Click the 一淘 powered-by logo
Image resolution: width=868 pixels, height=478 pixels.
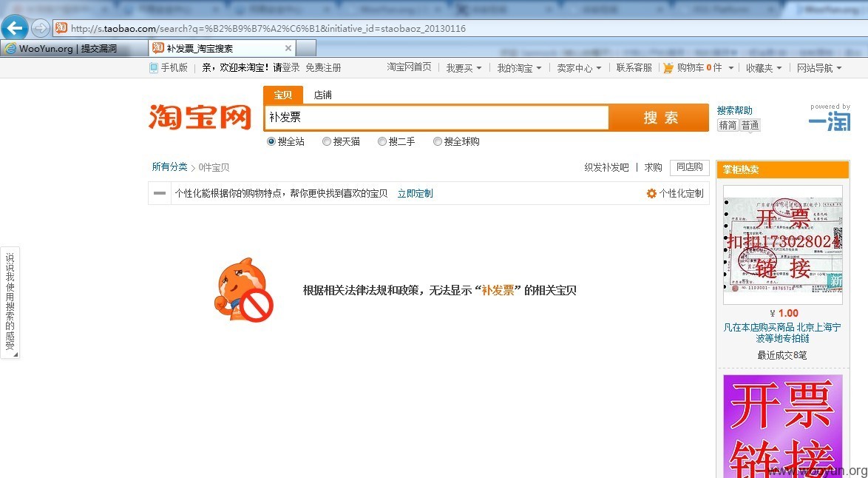point(830,121)
